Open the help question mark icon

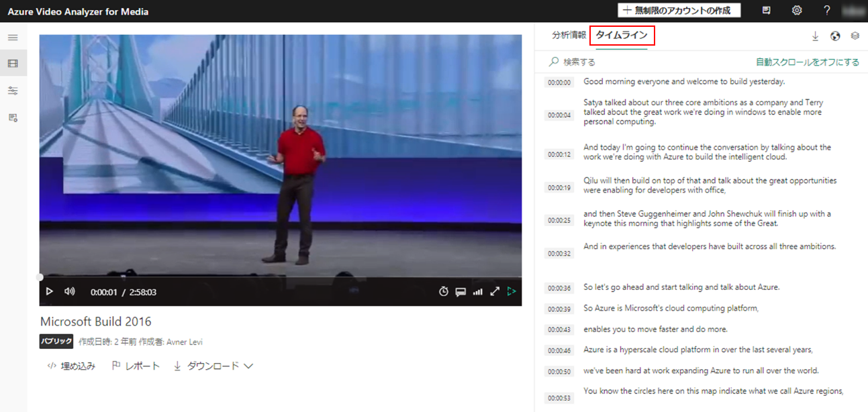pos(827,11)
